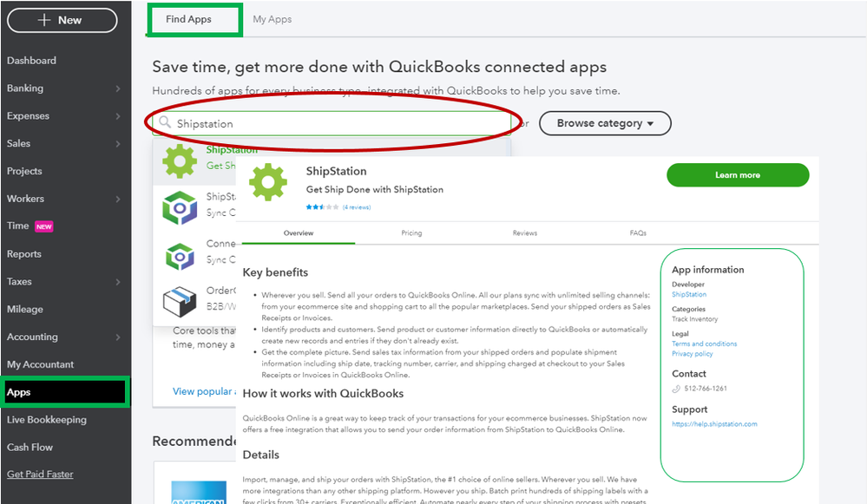
Task: Expand the Workers menu chevron
Action: click(x=118, y=199)
